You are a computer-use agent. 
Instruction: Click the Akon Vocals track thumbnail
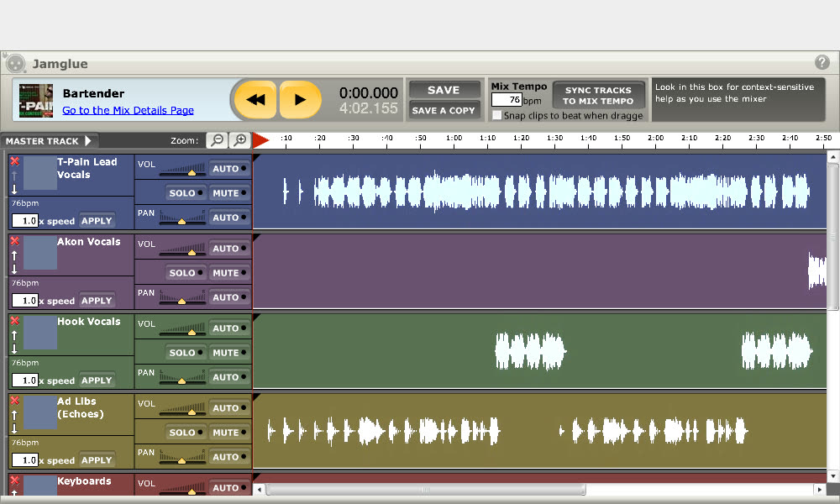40,252
